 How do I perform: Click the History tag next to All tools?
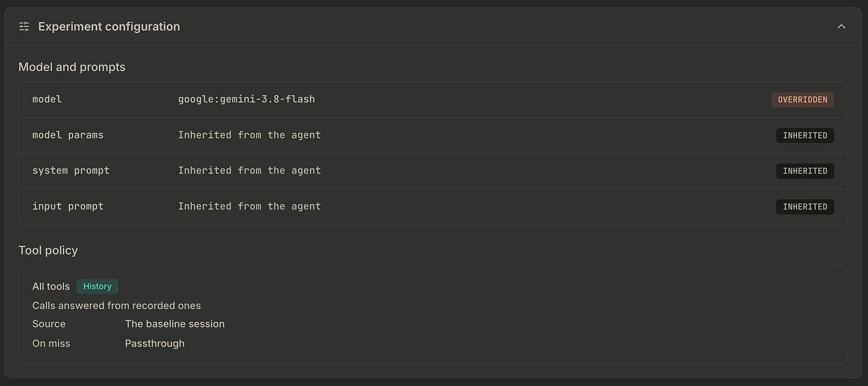[97, 286]
